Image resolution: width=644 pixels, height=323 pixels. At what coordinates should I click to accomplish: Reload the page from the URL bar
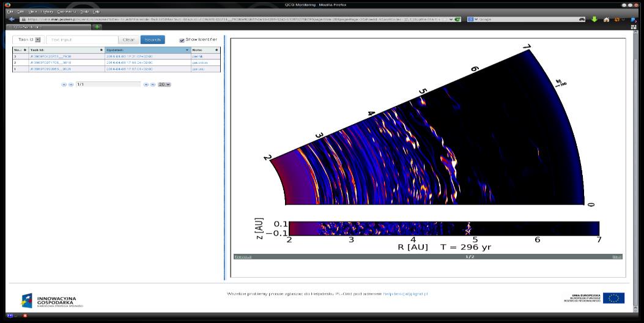(458, 20)
